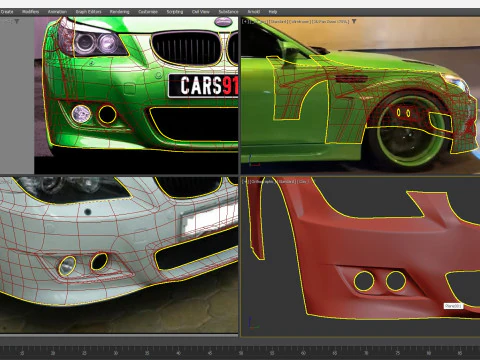Open the Substance menu

(x=228, y=12)
